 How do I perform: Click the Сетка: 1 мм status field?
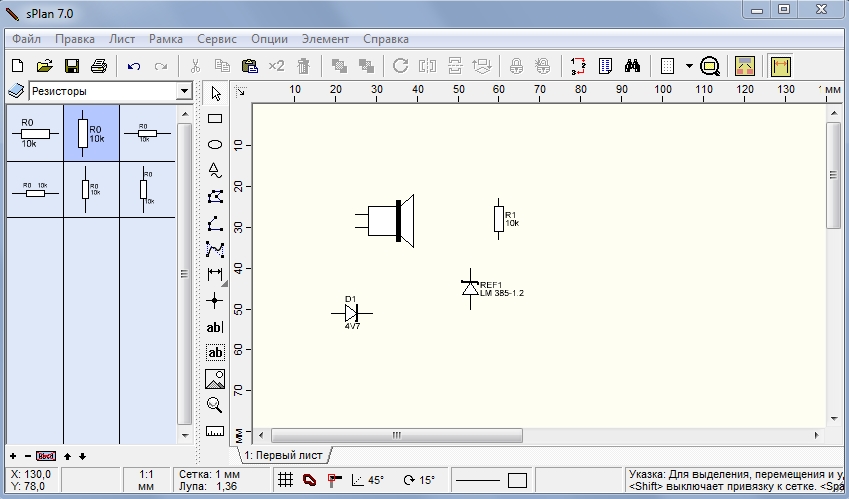210,474
